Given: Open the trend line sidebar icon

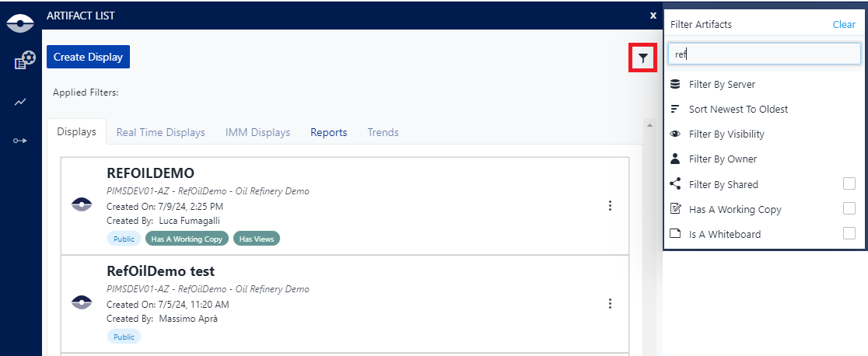Looking at the screenshot, I should 20,102.
